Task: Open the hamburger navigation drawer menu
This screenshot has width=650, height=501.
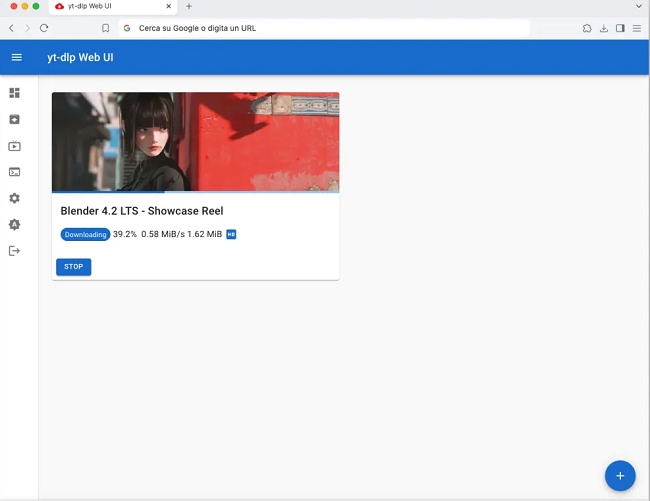Action: click(x=16, y=57)
